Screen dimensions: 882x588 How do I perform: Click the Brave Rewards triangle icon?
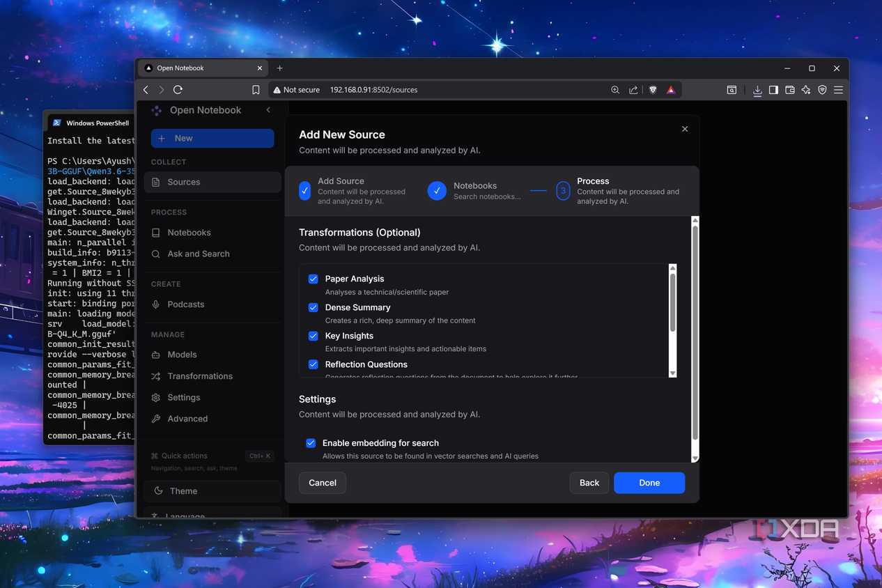pyautogui.click(x=671, y=90)
